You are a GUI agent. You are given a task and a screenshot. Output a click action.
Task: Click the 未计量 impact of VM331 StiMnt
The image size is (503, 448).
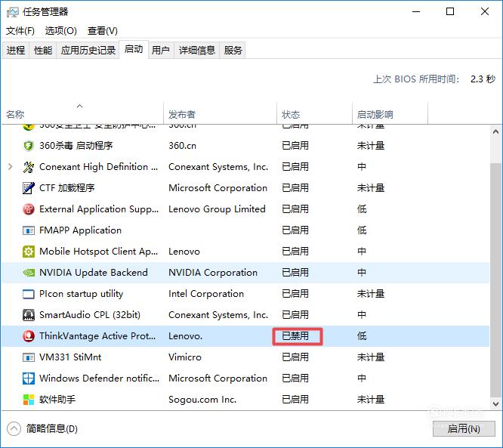point(371,357)
